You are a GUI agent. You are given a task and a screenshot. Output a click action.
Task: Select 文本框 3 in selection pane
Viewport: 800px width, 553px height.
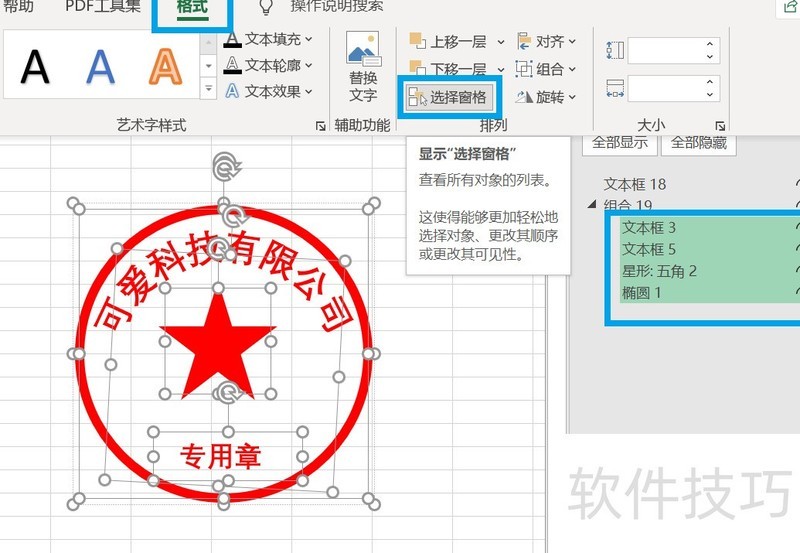pos(709,228)
